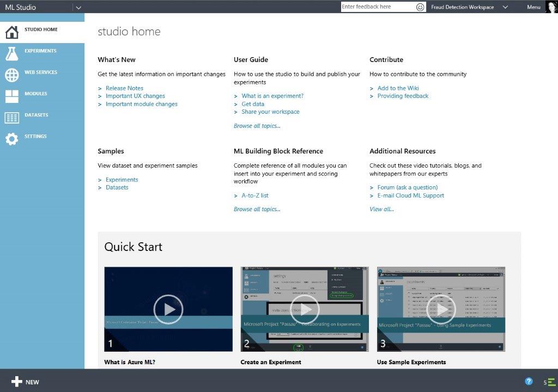
Task: Open Web Services globe icon
Action: (x=12, y=75)
